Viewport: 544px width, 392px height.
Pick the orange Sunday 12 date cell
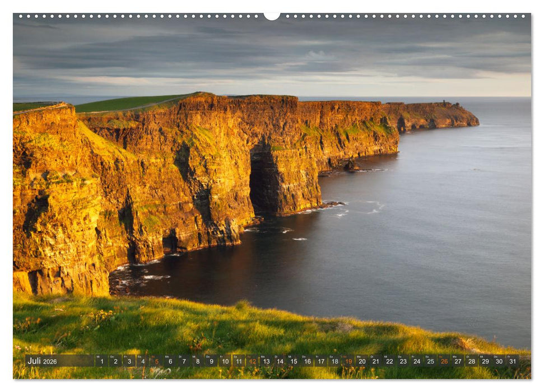[252, 361]
